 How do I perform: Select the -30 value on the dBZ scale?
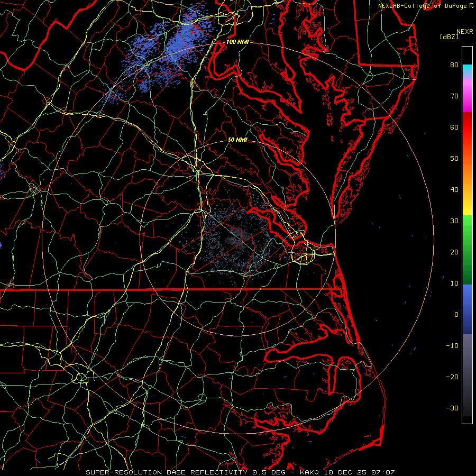pyautogui.click(x=452, y=408)
